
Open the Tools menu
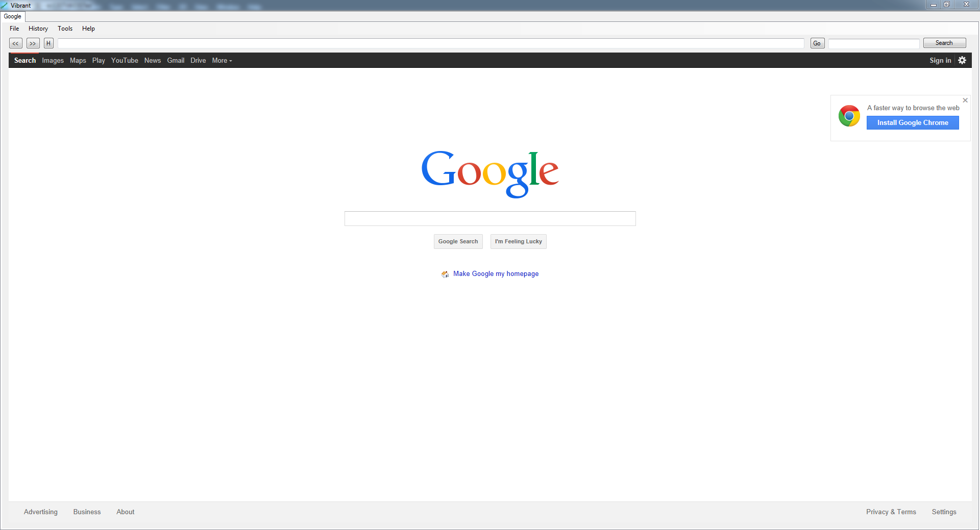pos(65,29)
